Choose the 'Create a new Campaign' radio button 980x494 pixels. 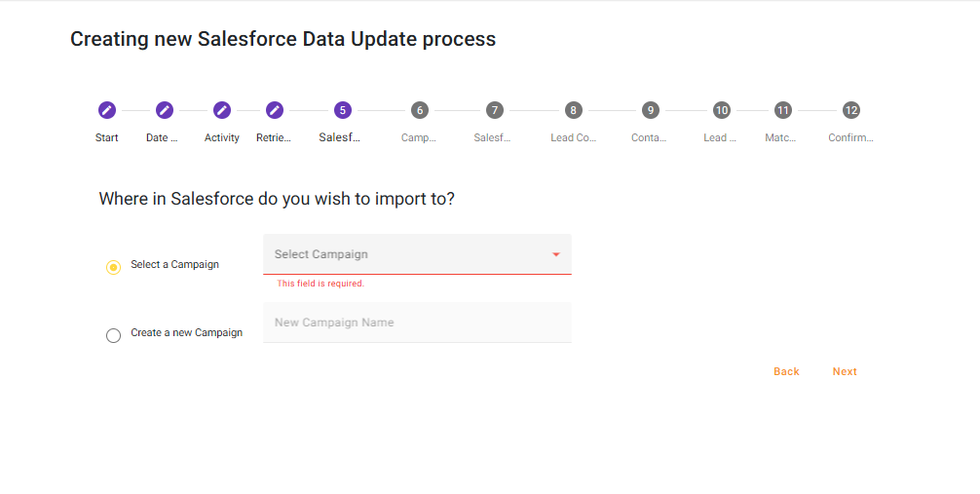tap(113, 335)
